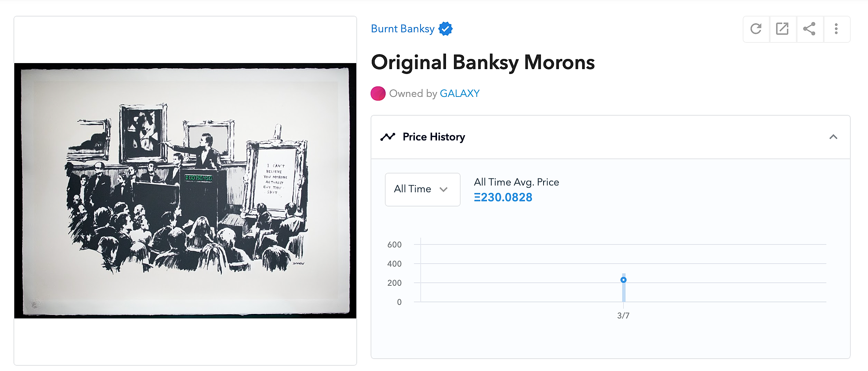Open the All Time range dropdown
Screen dimensions: 868x371
pos(422,189)
